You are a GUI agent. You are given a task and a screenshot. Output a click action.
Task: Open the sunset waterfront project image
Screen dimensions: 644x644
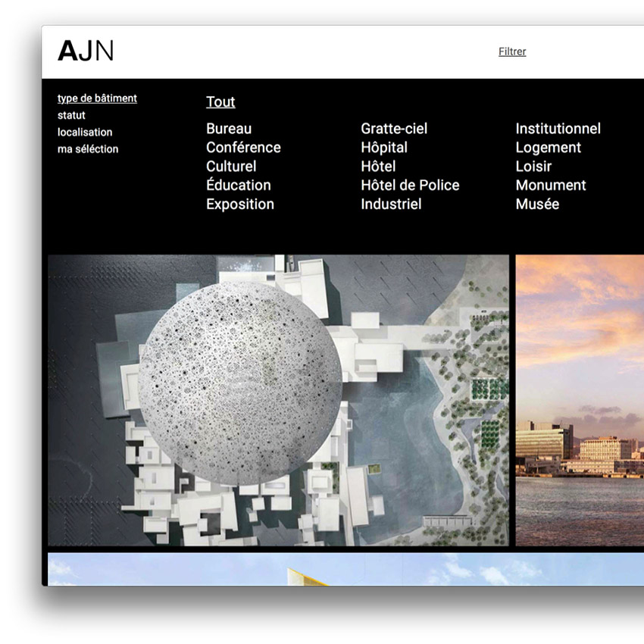click(x=580, y=400)
